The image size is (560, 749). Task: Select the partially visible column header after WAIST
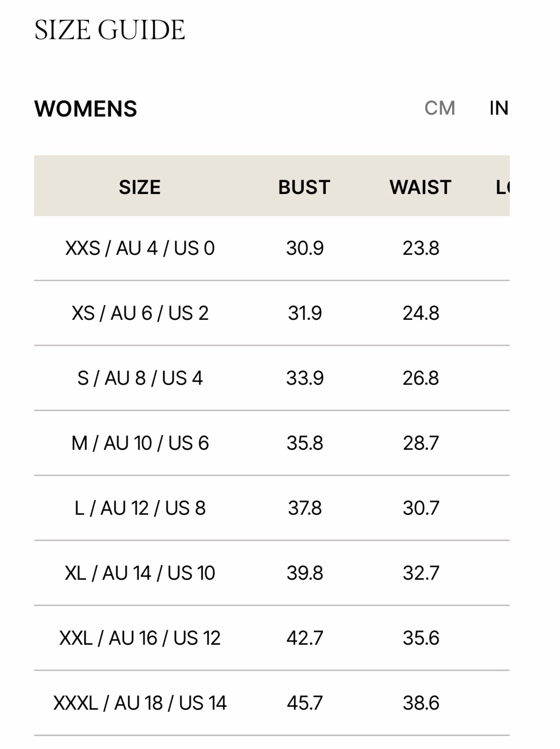tap(503, 187)
